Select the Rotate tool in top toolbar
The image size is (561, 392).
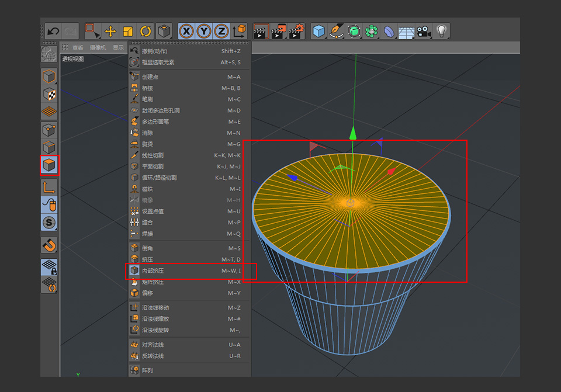[x=146, y=32]
